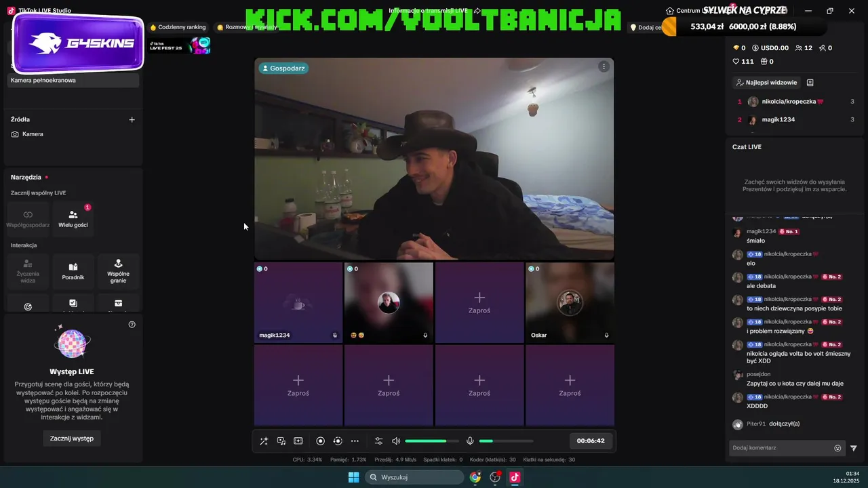
Task: Open the Poradnik guide tool
Action: (73, 270)
